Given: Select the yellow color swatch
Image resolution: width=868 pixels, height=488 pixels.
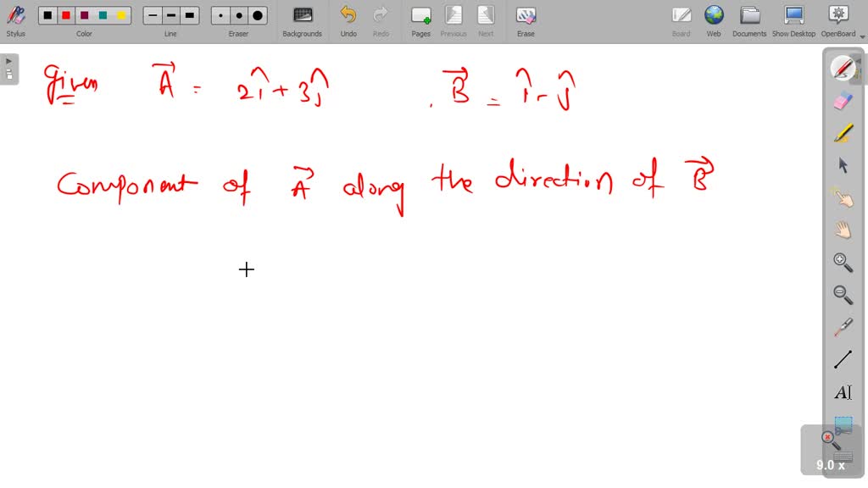Looking at the screenshot, I should (121, 14).
